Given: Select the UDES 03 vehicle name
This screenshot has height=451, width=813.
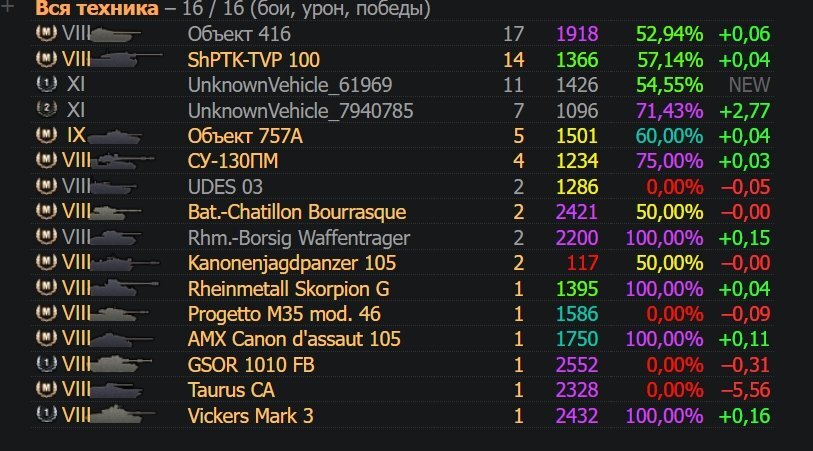Looking at the screenshot, I should (x=225, y=187).
